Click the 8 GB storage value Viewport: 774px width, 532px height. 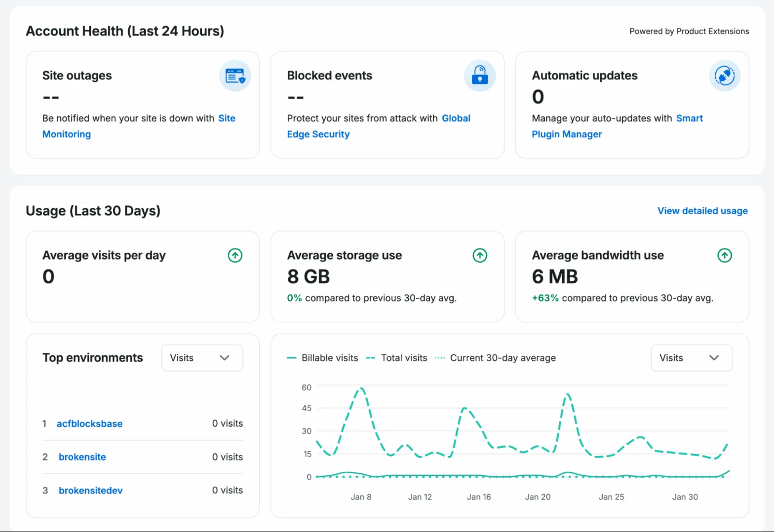click(x=309, y=277)
